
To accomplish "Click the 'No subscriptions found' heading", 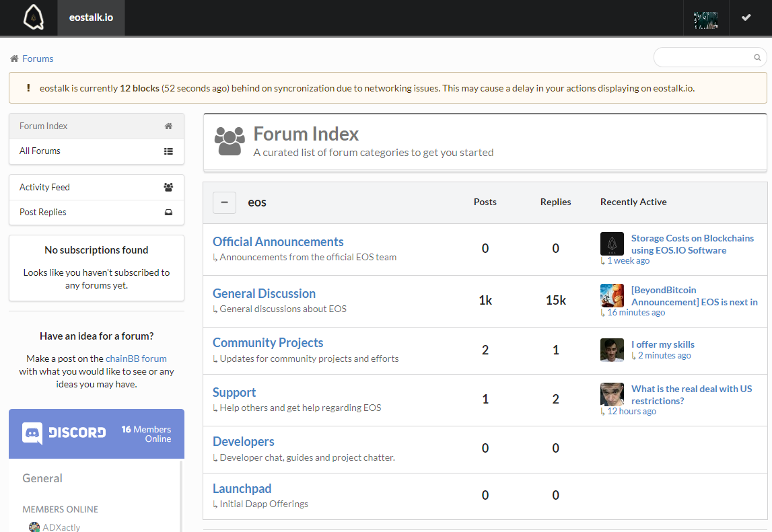I will click(96, 250).
